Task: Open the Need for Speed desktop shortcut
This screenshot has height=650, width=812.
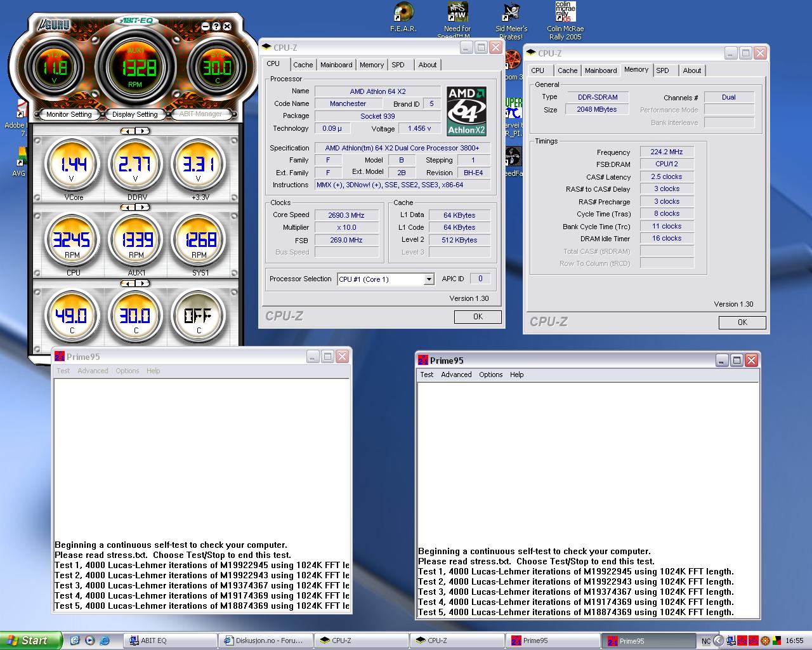Action: point(457,19)
